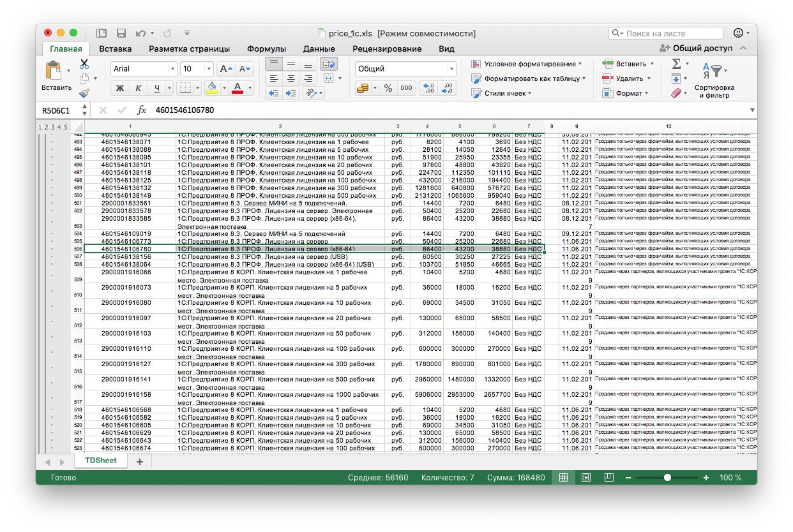Screen dimensions: 793x532
Task: Click the Формат cells button
Action: tap(625, 93)
